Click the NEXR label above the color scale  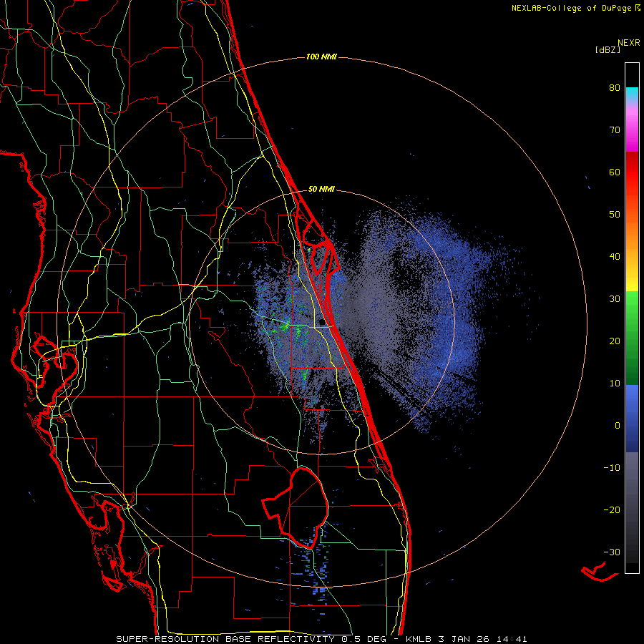[629, 43]
